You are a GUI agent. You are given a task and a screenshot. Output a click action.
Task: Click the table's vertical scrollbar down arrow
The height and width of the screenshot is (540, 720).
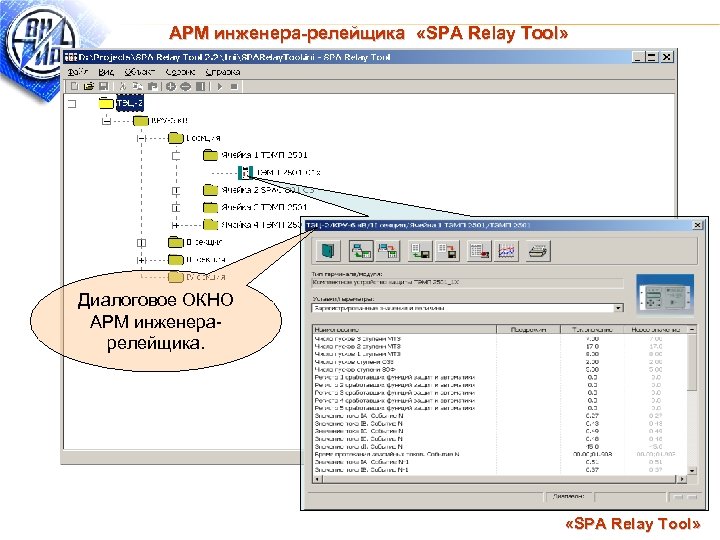(x=692, y=471)
